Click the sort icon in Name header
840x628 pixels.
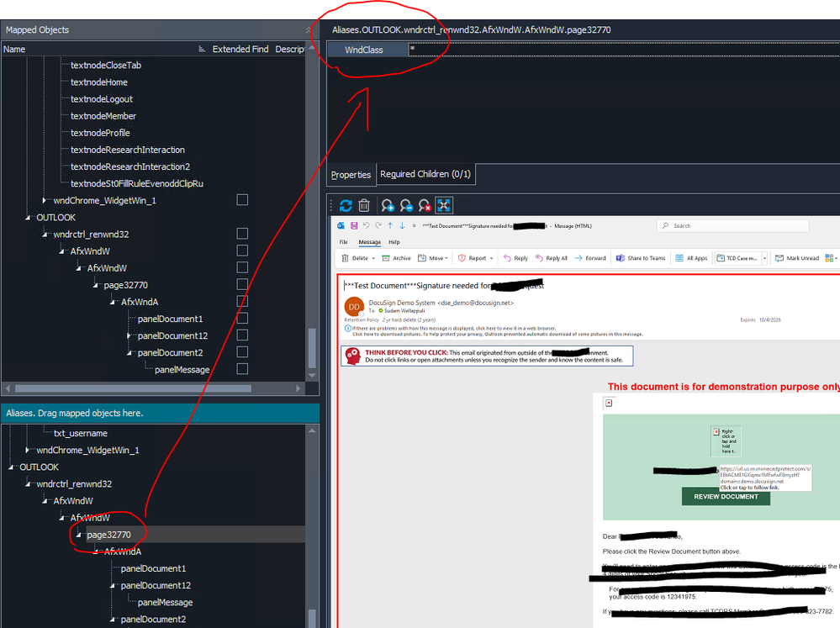coord(202,49)
